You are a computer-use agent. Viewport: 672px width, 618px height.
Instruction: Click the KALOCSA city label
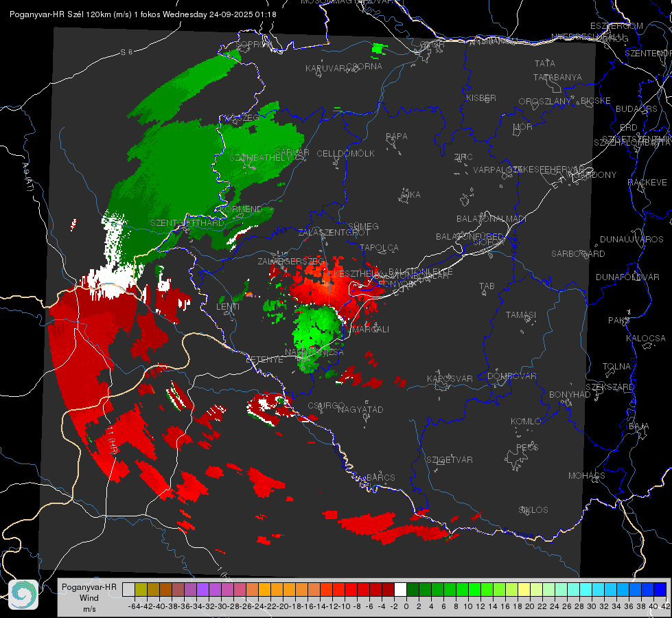tap(646, 338)
